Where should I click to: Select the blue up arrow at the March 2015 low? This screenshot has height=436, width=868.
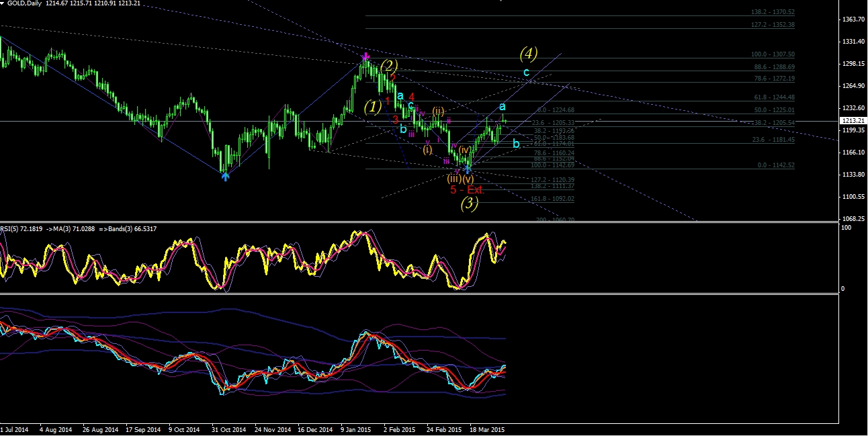click(468, 170)
